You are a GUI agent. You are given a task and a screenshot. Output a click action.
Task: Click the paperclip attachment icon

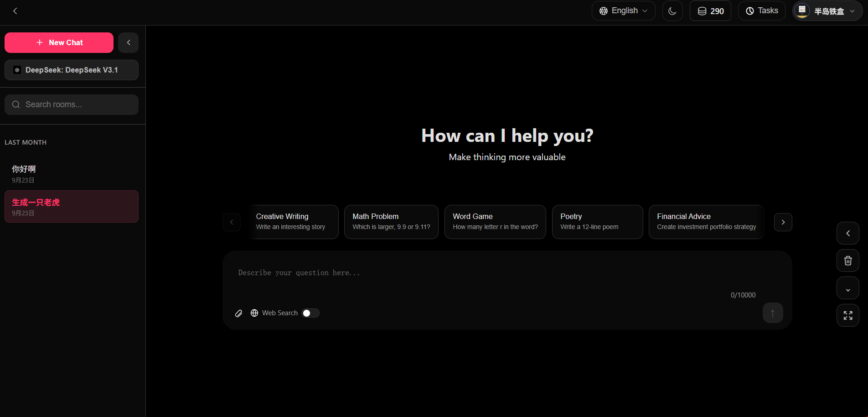click(238, 313)
